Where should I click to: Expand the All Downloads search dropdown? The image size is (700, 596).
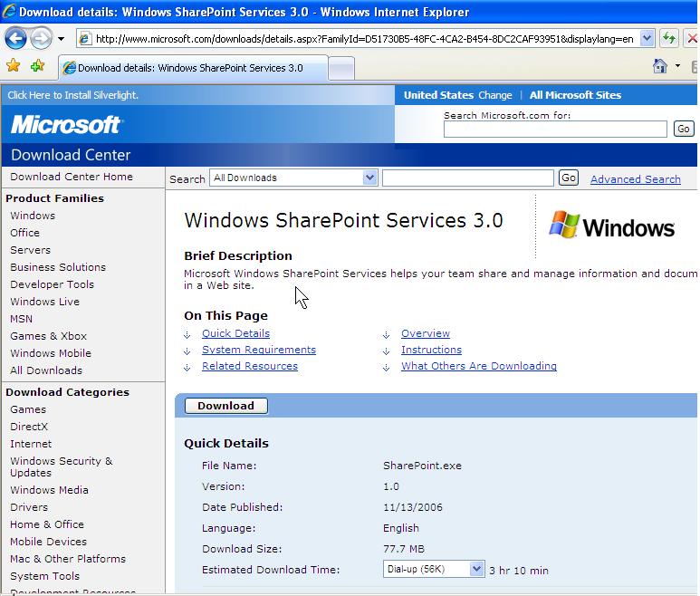point(369,178)
